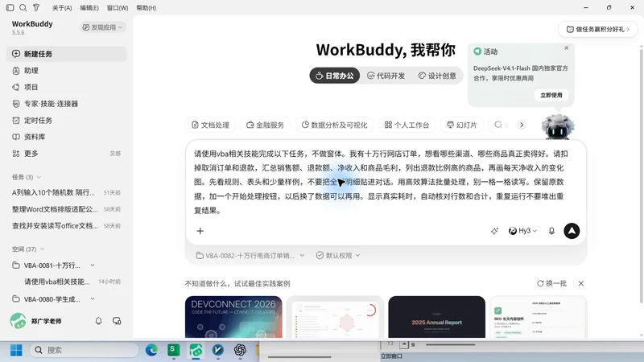Click into the task prompt text box
The height and width of the screenshot is (362, 644).
point(381,182)
